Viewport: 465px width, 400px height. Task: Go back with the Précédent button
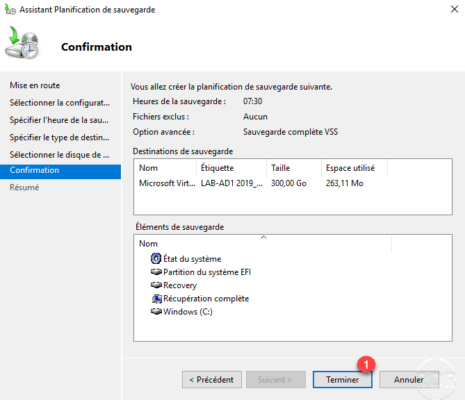click(x=212, y=380)
